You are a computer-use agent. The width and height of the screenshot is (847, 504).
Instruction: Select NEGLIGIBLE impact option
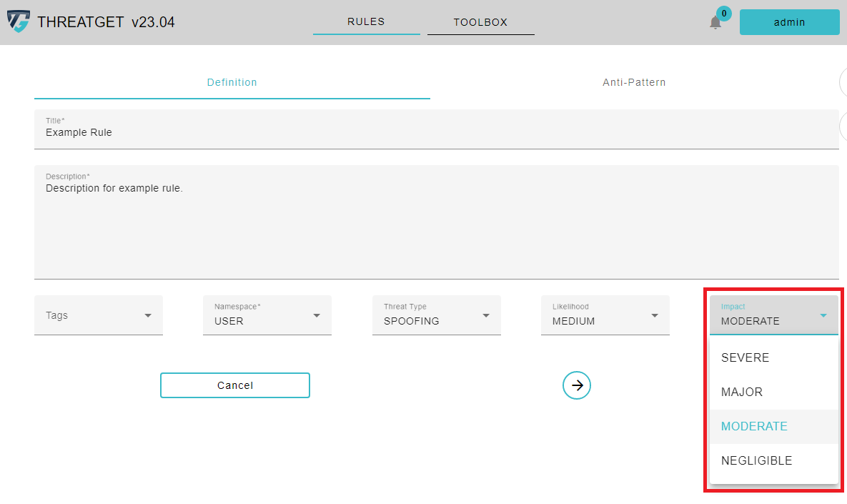tap(756, 460)
